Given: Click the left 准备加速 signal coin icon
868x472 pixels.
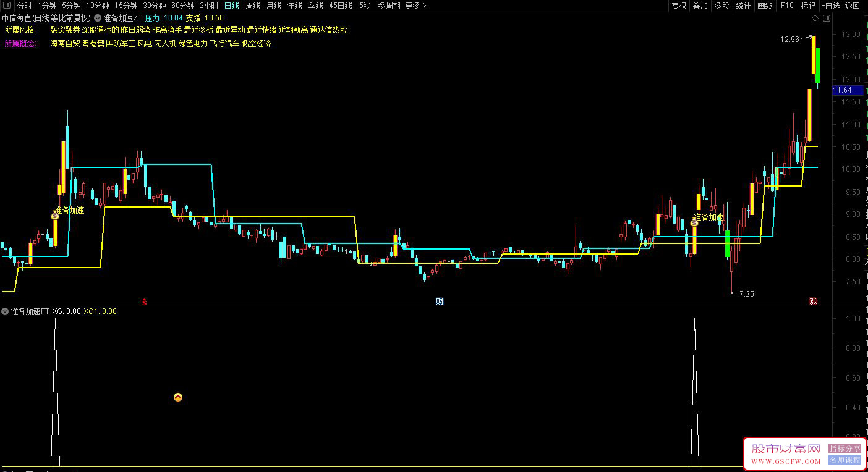Looking at the screenshot, I should tap(54, 216).
